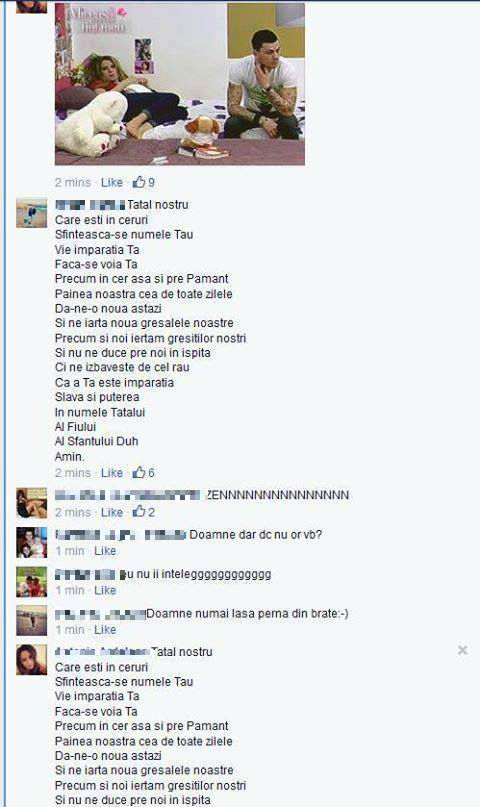Open avatar of the last prayer commenter

click(31, 659)
